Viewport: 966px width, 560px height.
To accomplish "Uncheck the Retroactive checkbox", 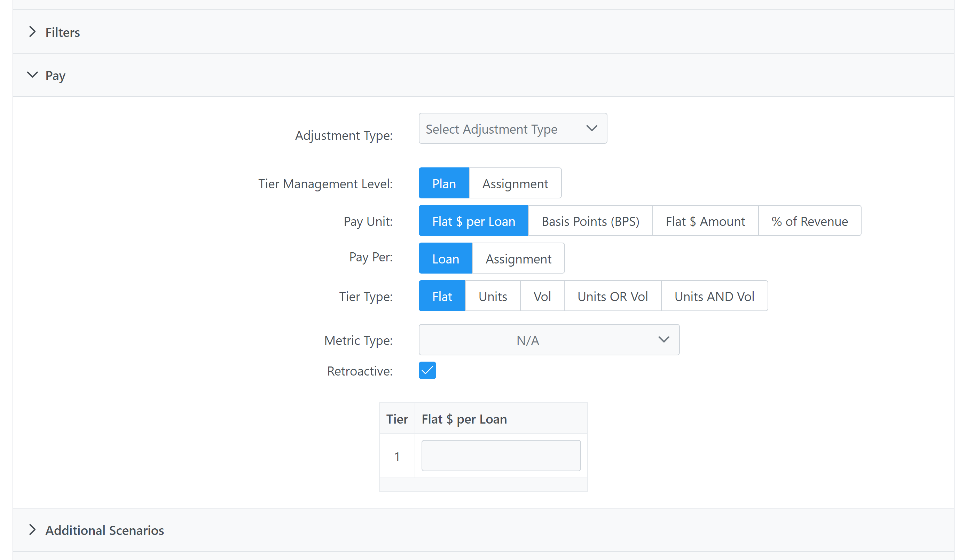I will pos(427,371).
